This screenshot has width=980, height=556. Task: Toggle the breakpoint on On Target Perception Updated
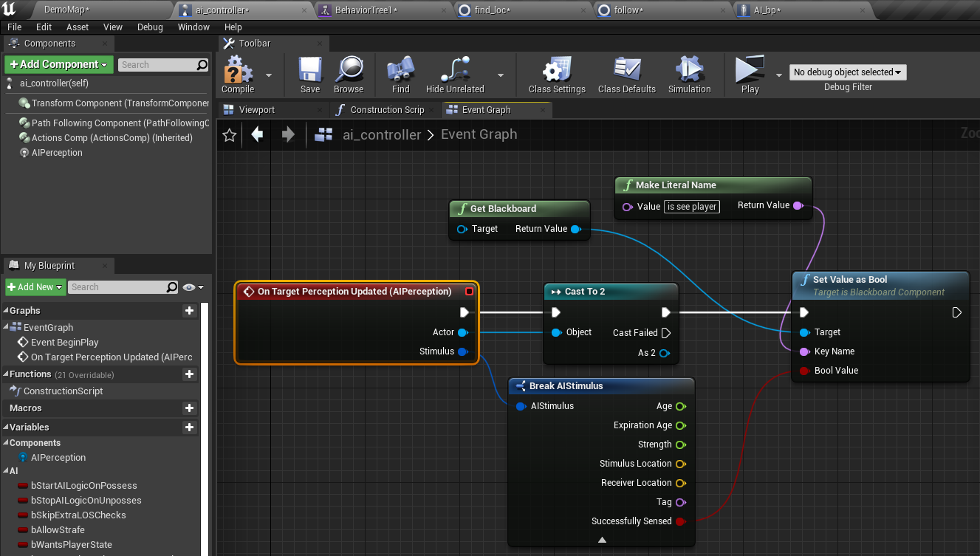click(470, 291)
